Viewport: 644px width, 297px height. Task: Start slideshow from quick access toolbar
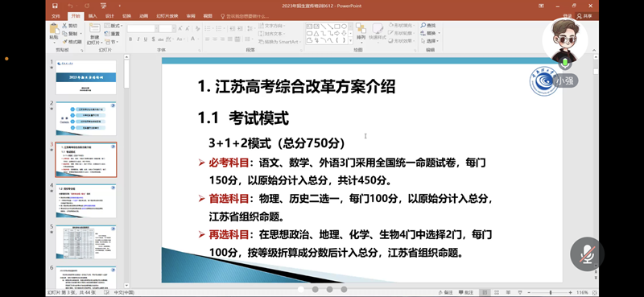(103, 6)
